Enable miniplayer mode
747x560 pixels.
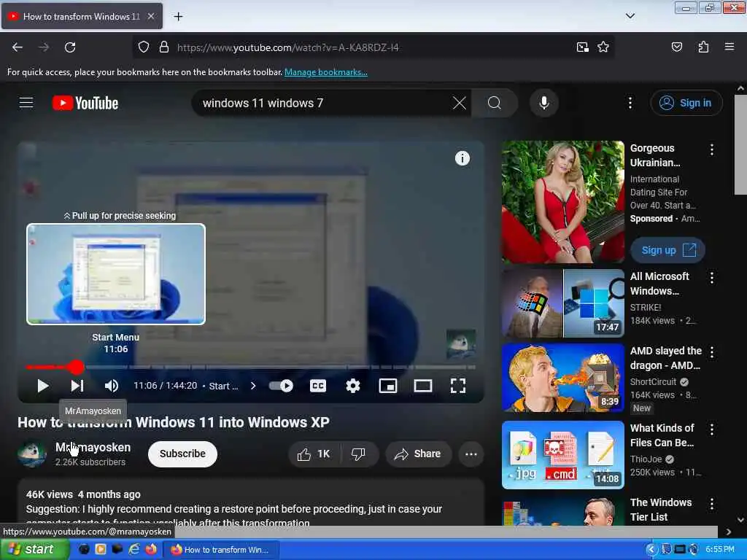[388, 386]
